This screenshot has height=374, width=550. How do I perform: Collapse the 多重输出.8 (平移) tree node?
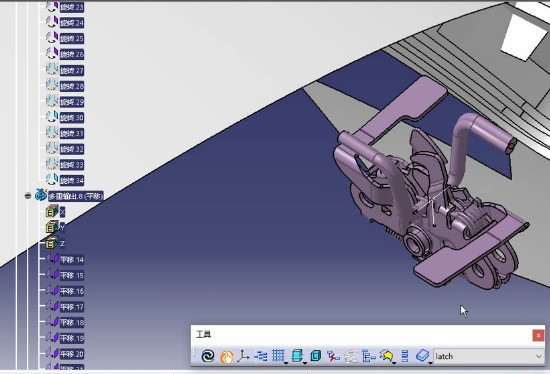28,196
